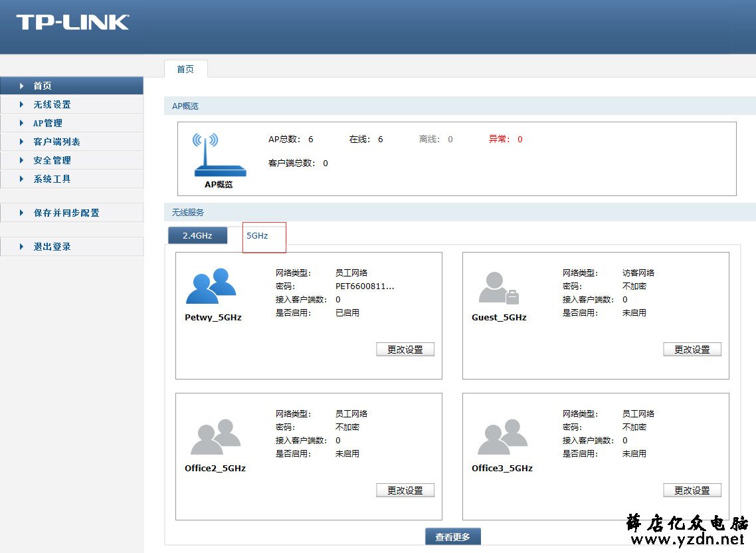The height and width of the screenshot is (553, 756).
Task: Click the 查看更多 button
Action: point(452,536)
